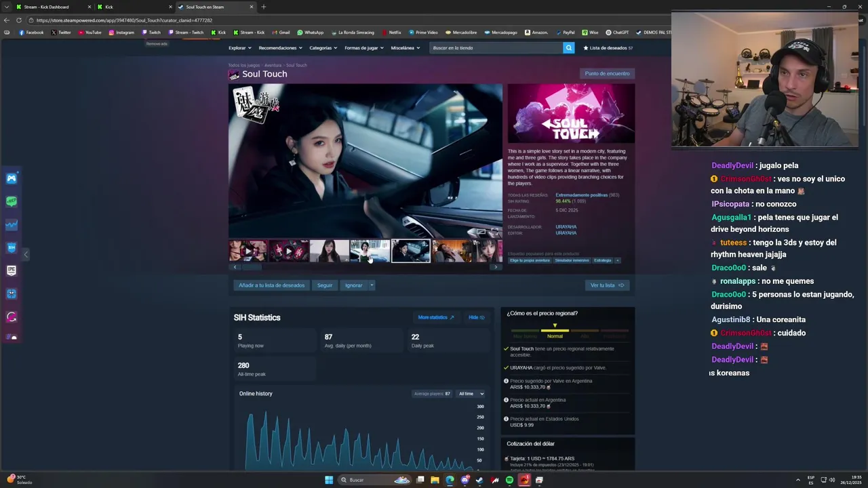
Task: Switch to the Kick browser tab
Action: [x=134, y=7]
